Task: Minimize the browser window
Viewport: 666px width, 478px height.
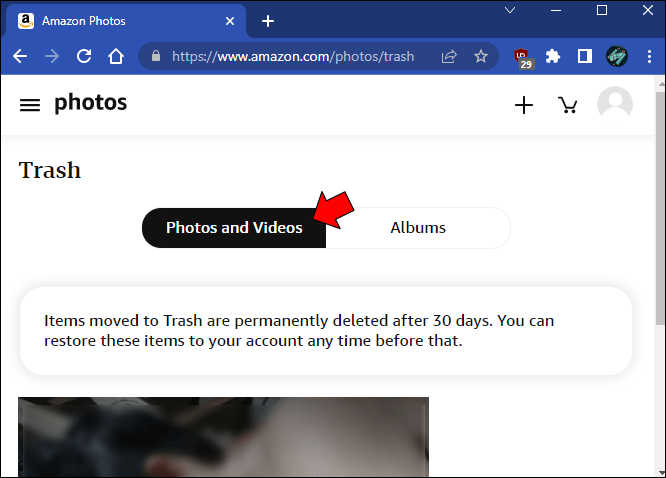Action: pyautogui.click(x=556, y=10)
